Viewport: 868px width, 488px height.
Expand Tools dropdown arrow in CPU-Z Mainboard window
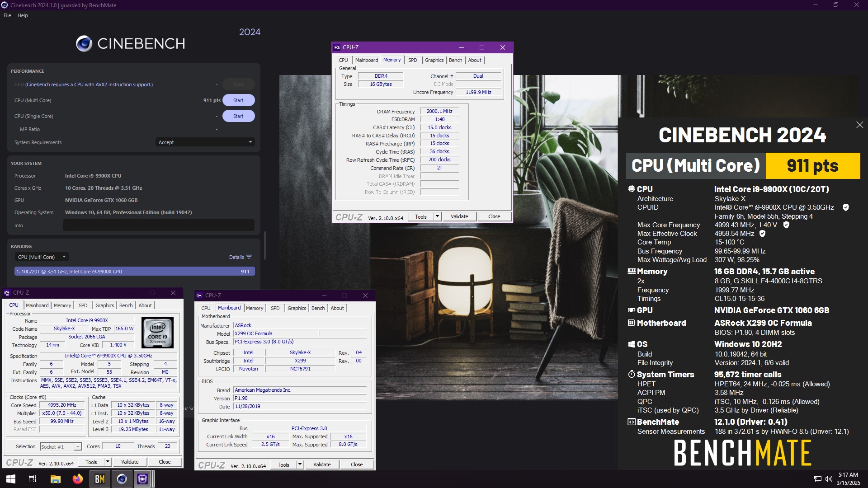coord(300,465)
